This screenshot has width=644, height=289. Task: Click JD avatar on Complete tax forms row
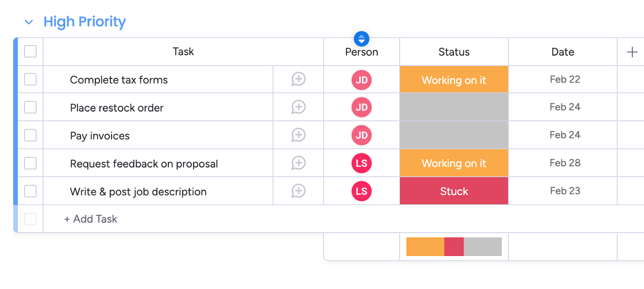click(x=361, y=80)
